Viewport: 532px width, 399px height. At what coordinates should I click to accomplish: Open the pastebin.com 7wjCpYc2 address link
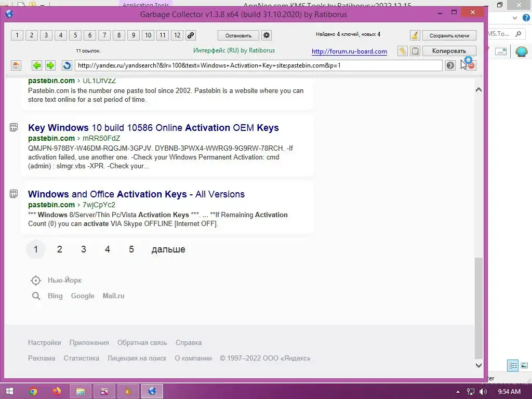click(72, 205)
